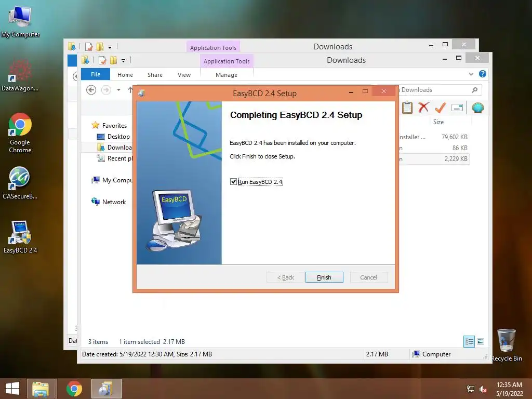
Task: Click the network tray icon
Action: [471, 389]
